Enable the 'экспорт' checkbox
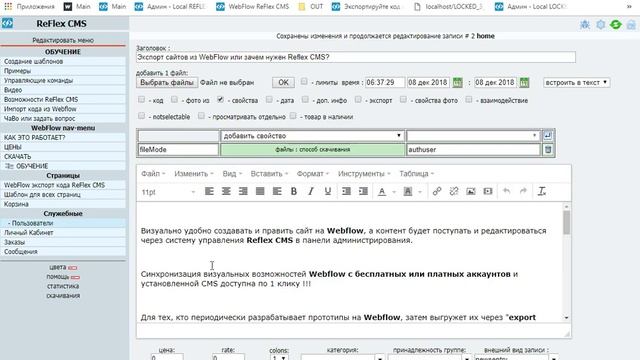The height and width of the screenshot is (360, 640). pos(358,99)
